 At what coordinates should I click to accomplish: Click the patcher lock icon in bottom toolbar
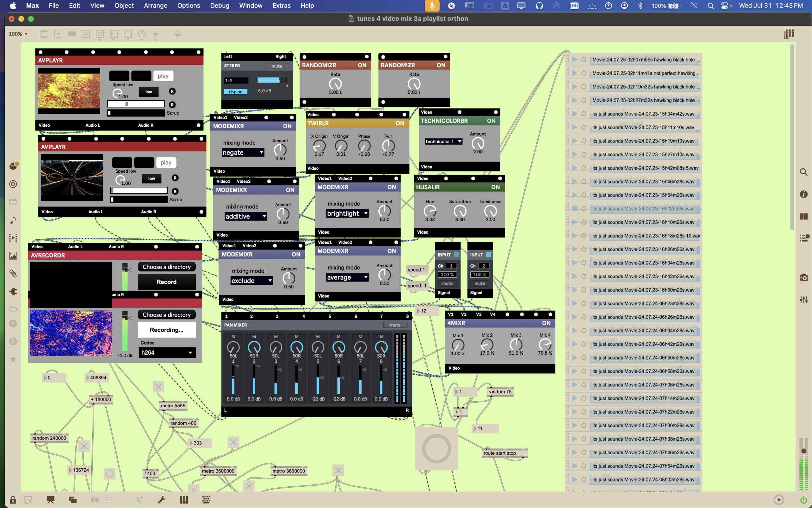click(13, 500)
